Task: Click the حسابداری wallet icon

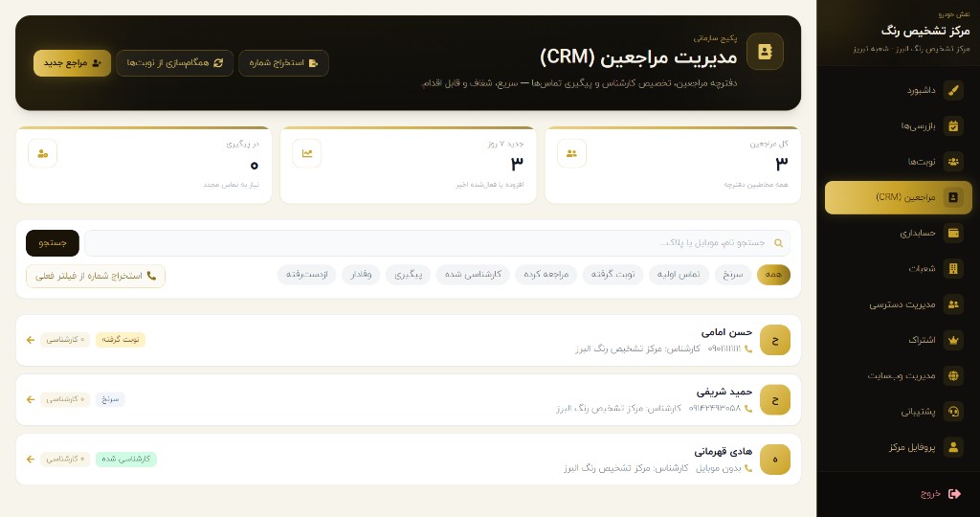Action: [x=953, y=233]
